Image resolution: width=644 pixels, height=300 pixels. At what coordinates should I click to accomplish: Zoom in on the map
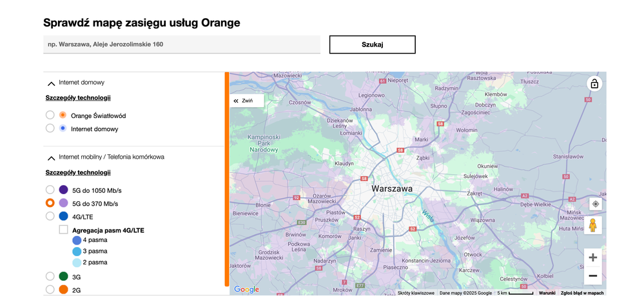(592, 257)
